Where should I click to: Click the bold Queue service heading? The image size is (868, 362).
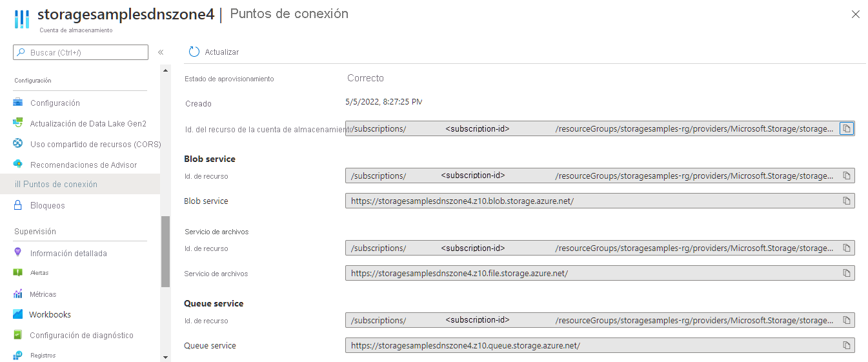point(214,303)
